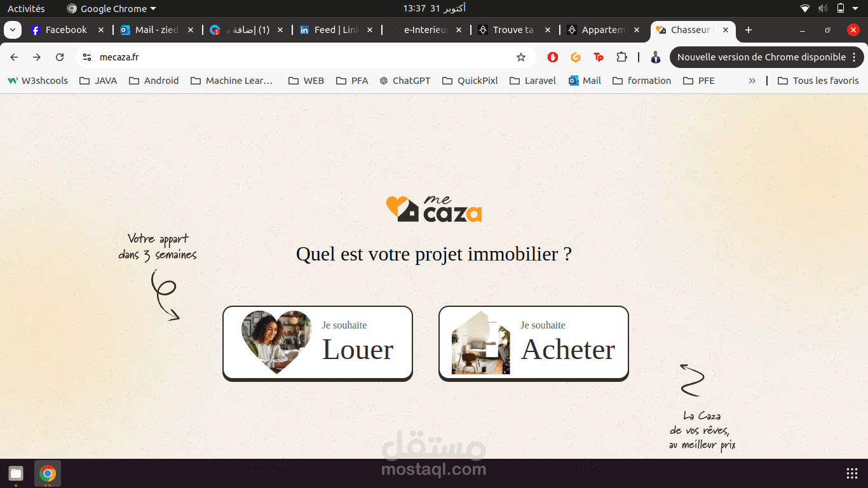The image size is (868, 488).
Task: Open the Extensions puzzle piece menu
Action: 621,57
